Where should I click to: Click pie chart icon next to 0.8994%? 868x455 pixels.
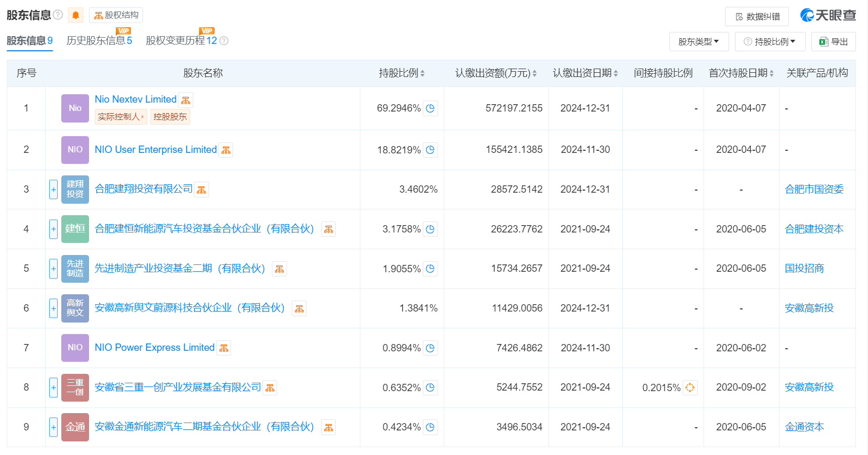430,348
